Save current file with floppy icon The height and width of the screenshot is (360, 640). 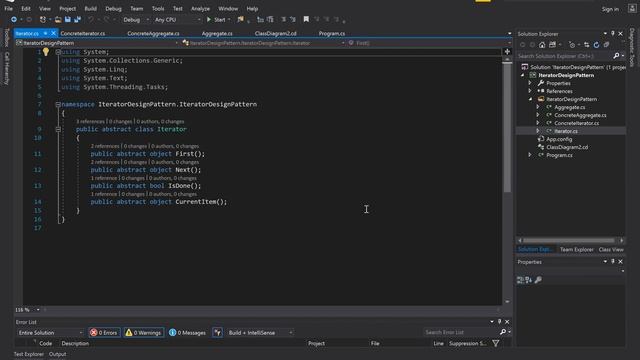click(x=67, y=19)
